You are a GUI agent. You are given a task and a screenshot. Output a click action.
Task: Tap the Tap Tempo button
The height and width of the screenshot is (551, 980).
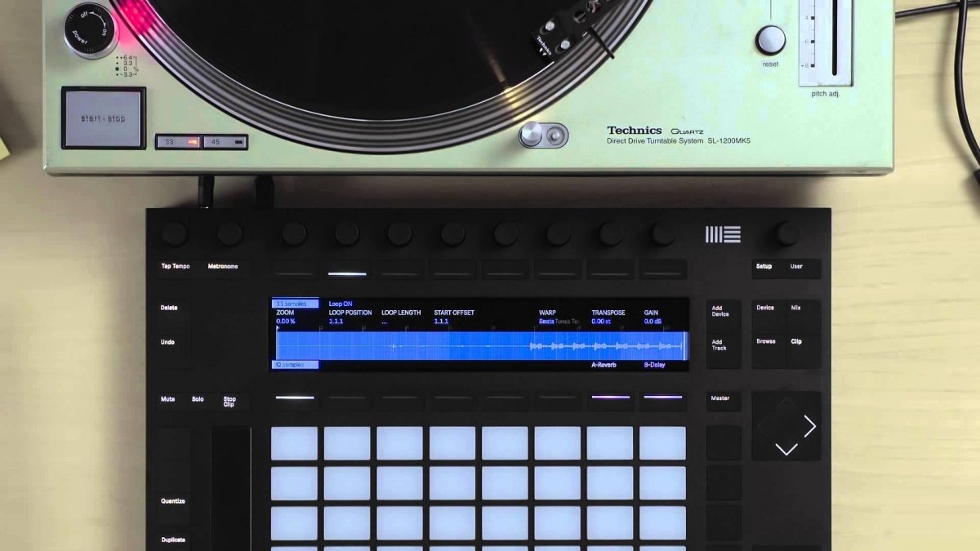tap(176, 267)
